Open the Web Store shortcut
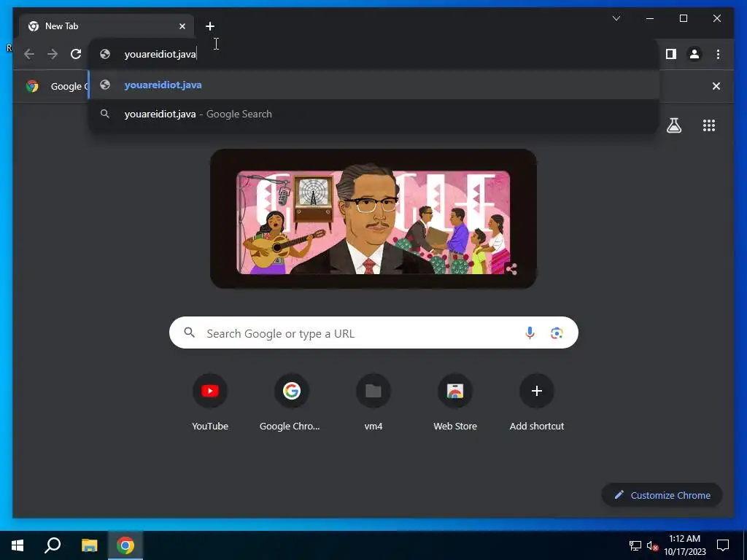 point(455,402)
